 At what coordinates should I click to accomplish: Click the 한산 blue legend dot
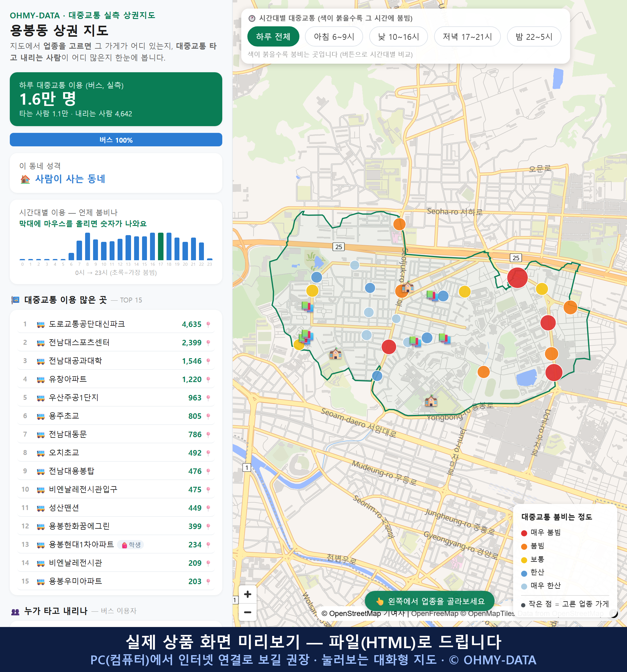point(524,573)
